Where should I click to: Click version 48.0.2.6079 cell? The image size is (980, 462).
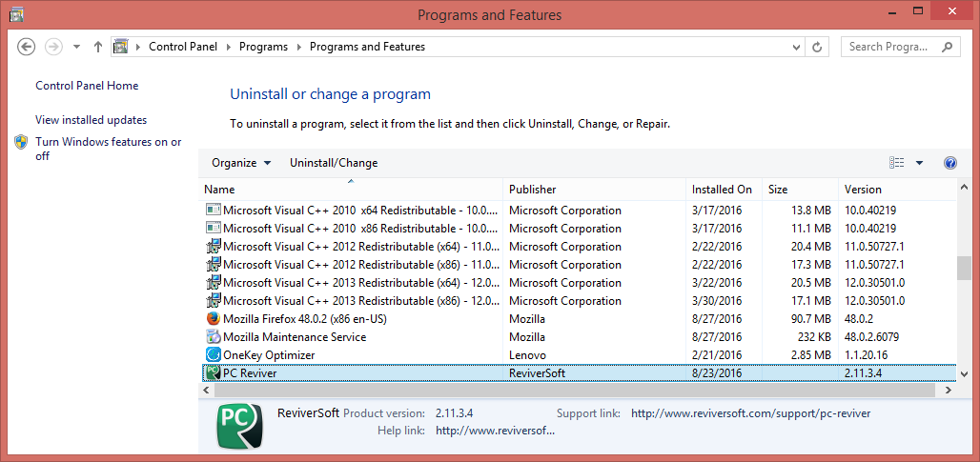[x=872, y=337]
